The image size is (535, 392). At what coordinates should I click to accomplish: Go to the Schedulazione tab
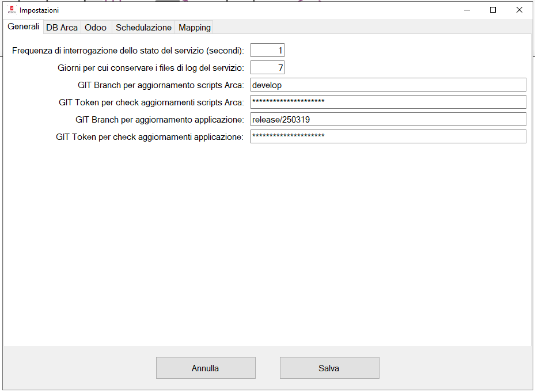coord(143,27)
